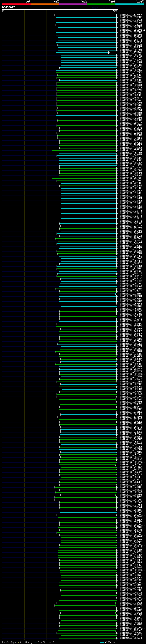Screen dimensions: 146x644
Task: Select label UniRef100_Q26BH0
Action: tap(131, 294)
